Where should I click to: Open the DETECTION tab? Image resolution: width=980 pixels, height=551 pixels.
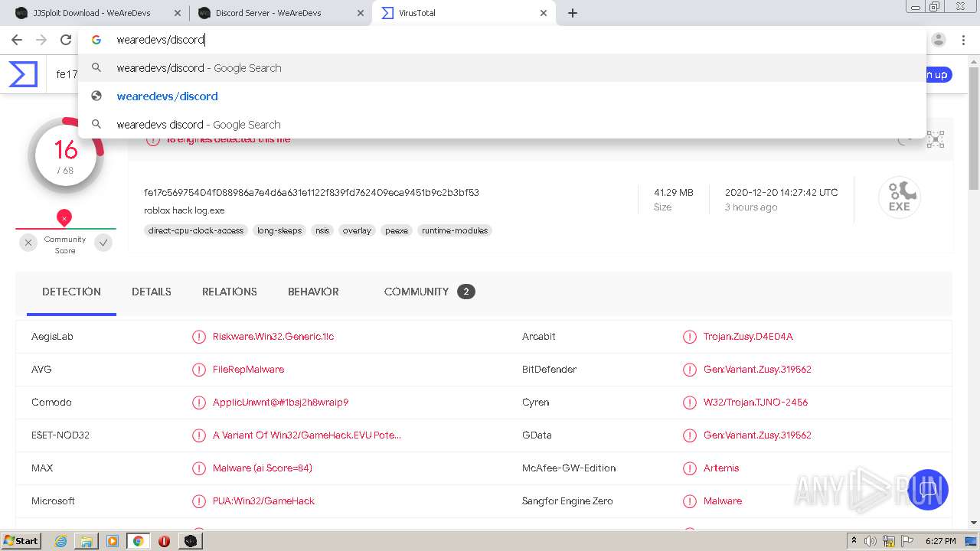tap(71, 292)
